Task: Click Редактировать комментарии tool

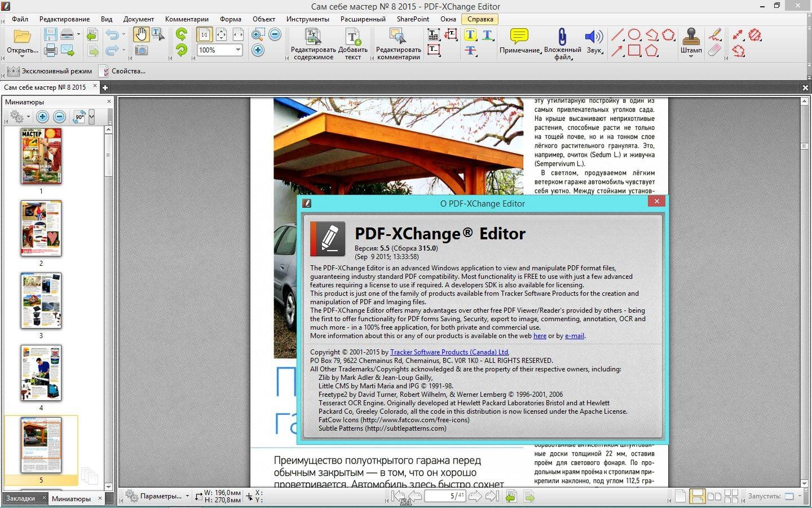Action: pos(398,44)
